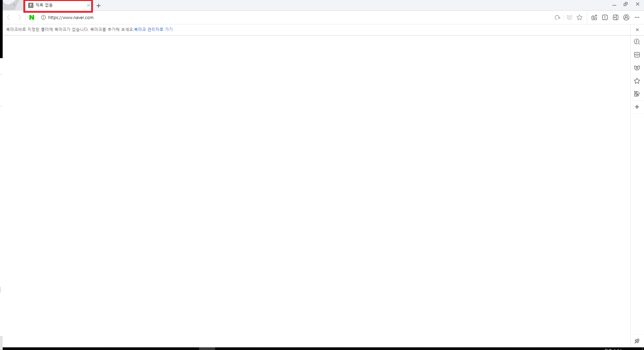This screenshot has width=644, height=350.
Task: Click the Green Dot flower icon in address bar
Action: (x=570, y=17)
